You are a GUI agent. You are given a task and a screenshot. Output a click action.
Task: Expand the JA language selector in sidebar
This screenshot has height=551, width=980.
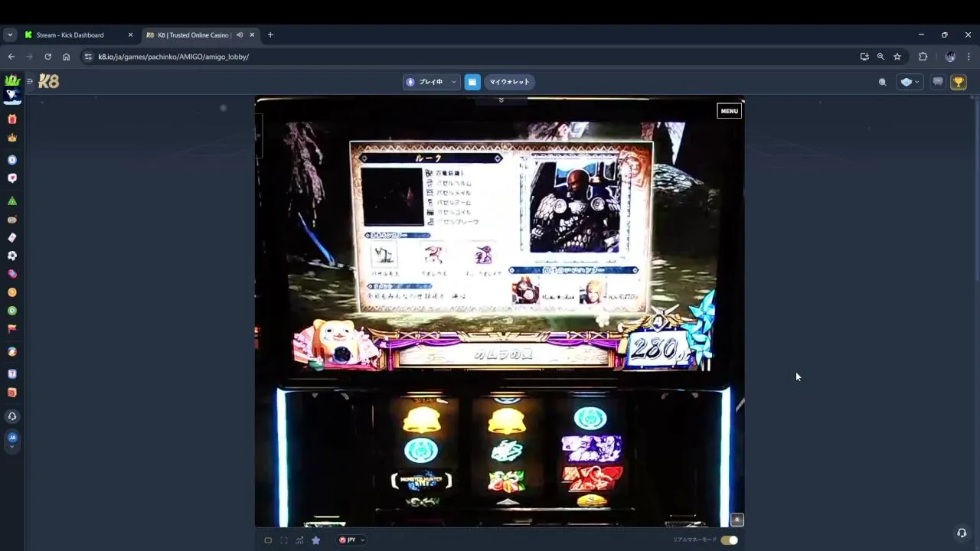tap(12, 440)
